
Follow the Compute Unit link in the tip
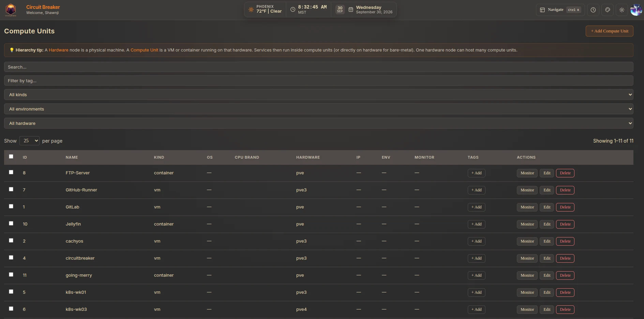click(144, 50)
